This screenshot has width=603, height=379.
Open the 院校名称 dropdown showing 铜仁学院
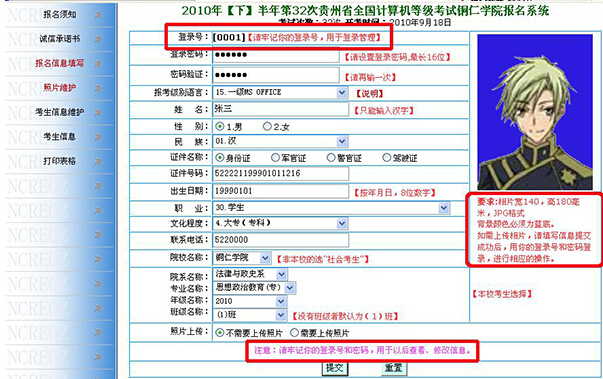point(242,258)
